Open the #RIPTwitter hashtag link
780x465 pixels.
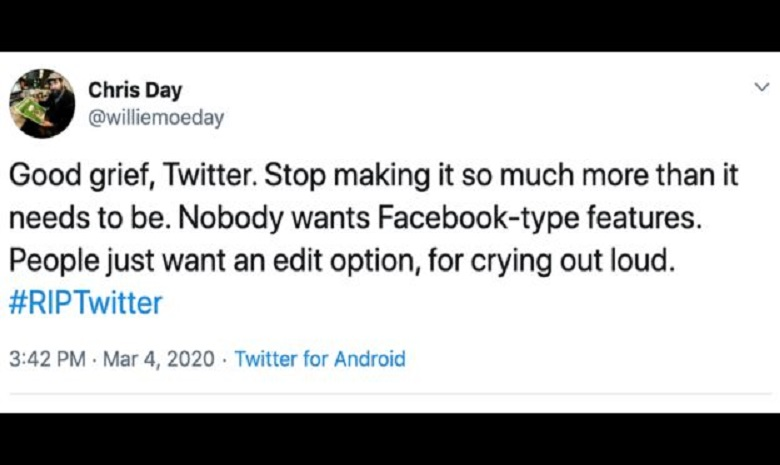85,303
